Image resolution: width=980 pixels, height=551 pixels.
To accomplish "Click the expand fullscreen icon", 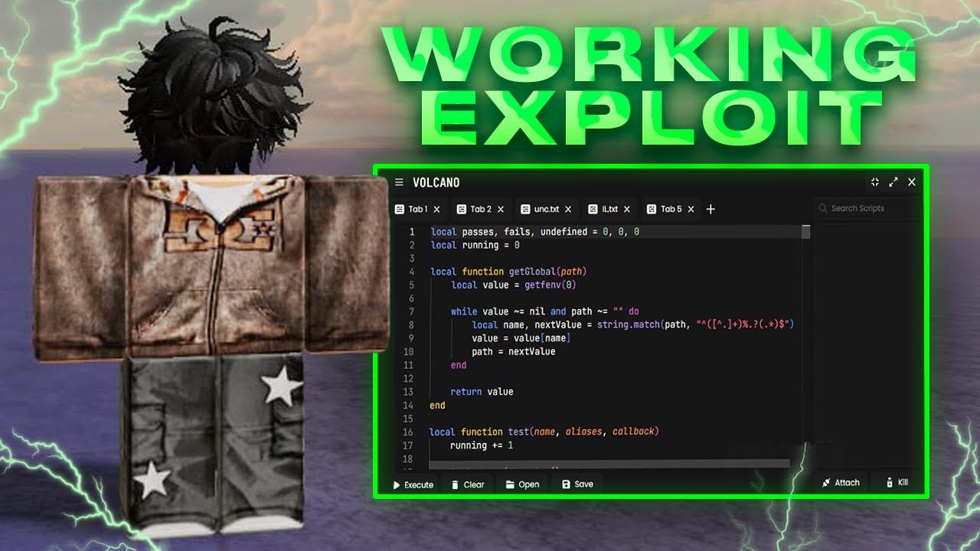I will point(893,182).
